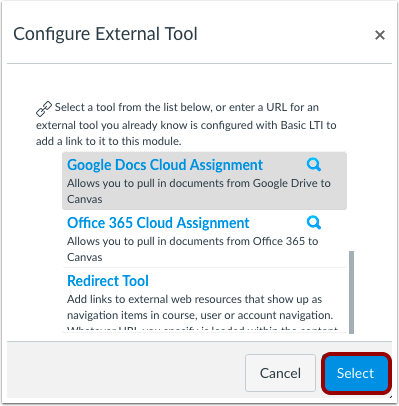Click the Redirect Tool description text
Image resolution: width=399 pixels, height=406 pixels.
[202, 313]
